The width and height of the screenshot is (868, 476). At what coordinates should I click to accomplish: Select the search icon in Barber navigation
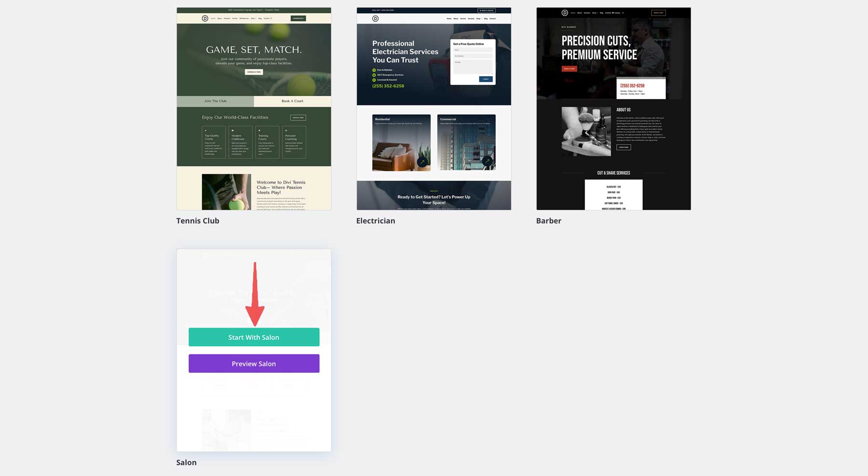pyautogui.click(x=623, y=13)
